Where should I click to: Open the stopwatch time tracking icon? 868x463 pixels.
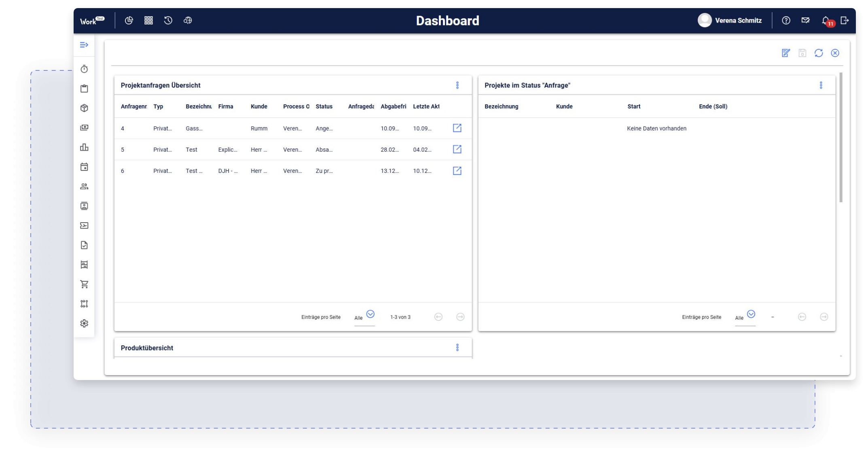tap(84, 69)
